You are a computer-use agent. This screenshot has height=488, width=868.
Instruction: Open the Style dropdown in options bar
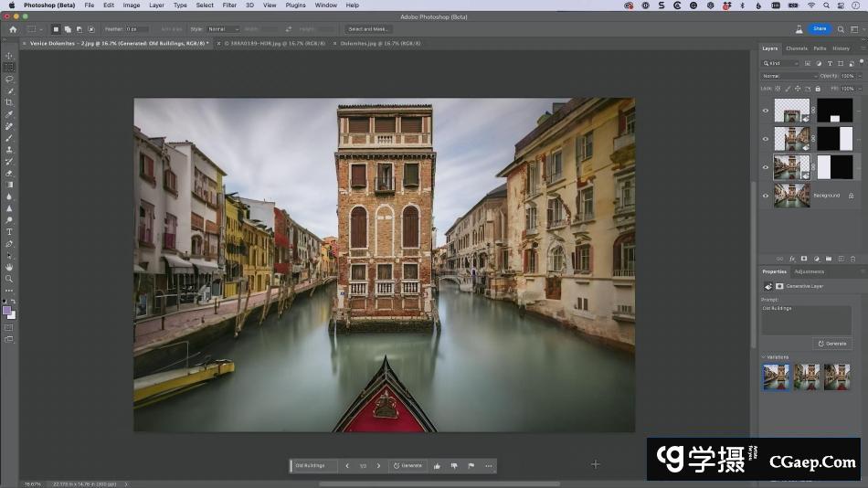tap(223, 29)
